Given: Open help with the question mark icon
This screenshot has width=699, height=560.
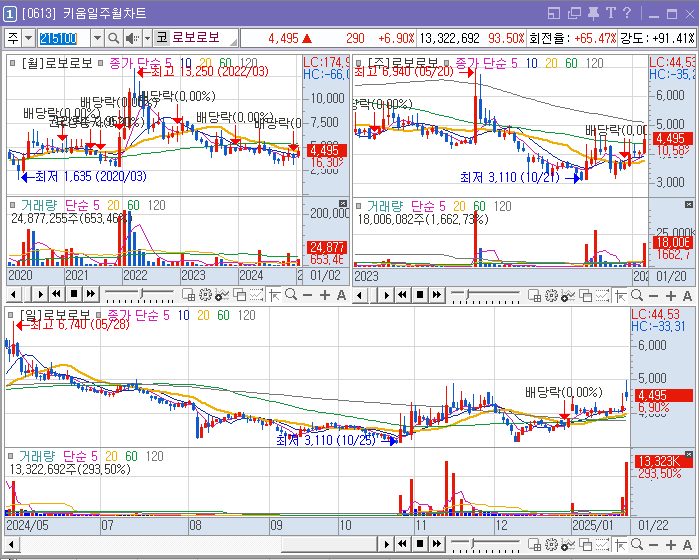Looking at the screenshot, I should 627,13.
